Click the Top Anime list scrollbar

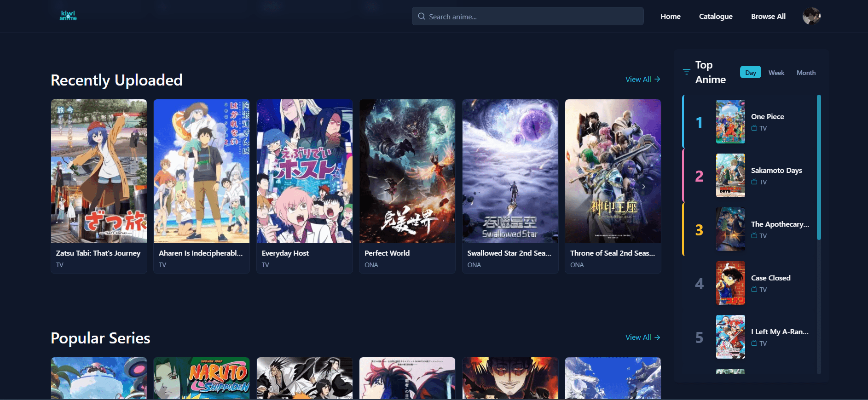pos(819,167)
